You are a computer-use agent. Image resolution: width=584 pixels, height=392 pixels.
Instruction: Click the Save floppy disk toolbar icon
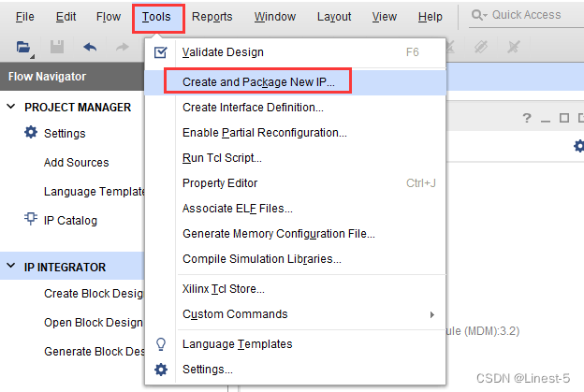[57, 47]
